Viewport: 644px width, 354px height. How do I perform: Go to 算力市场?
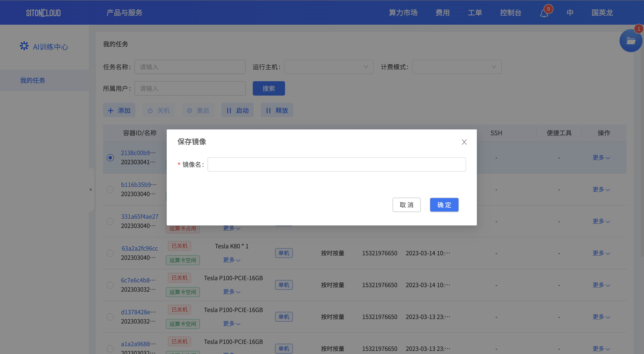pyautogui.click(x=403, y=13)
